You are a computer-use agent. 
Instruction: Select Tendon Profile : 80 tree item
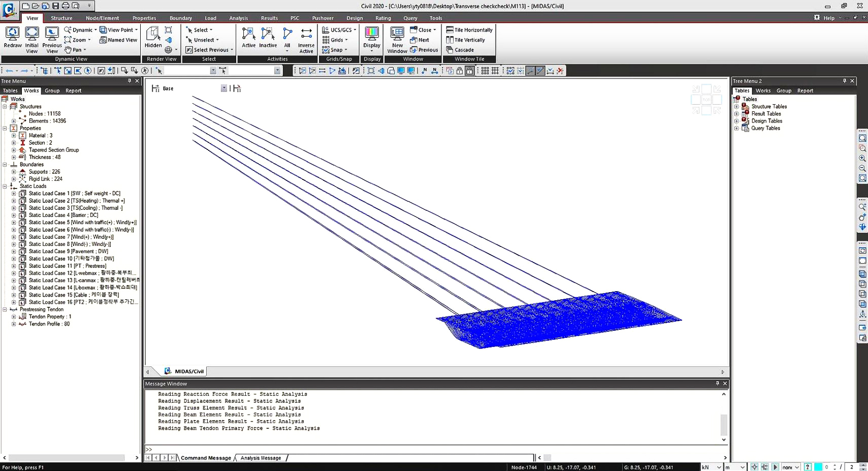pos(49,324)
